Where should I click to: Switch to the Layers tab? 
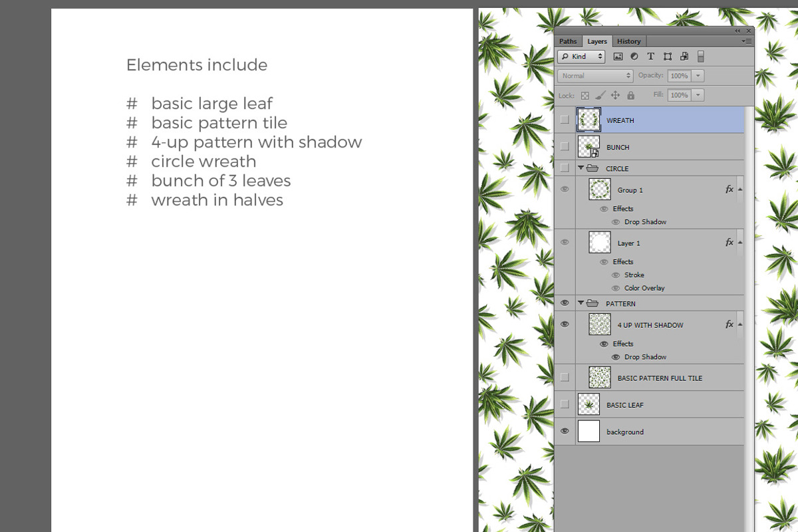[597, 41]
